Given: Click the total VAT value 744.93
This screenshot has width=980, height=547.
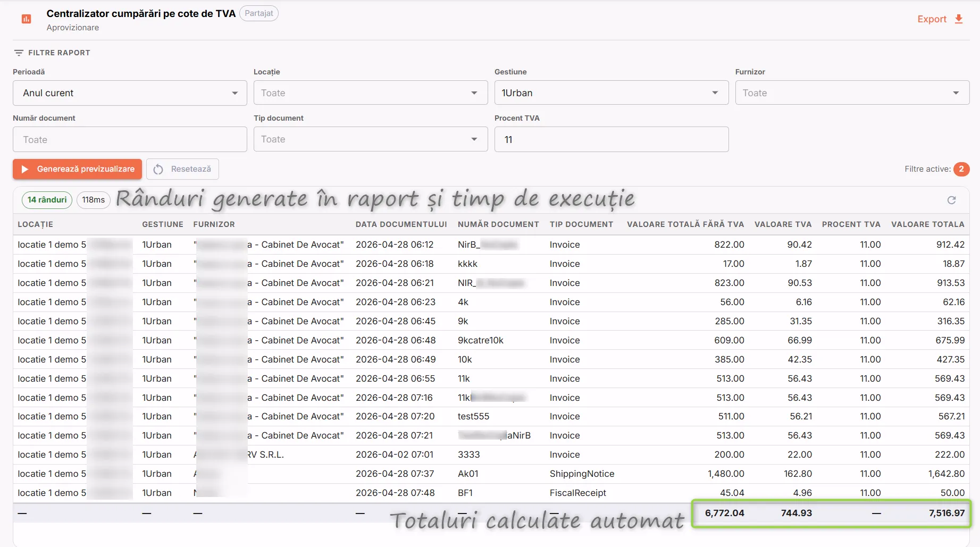Looking at the screenshot, I should point(797,513).
